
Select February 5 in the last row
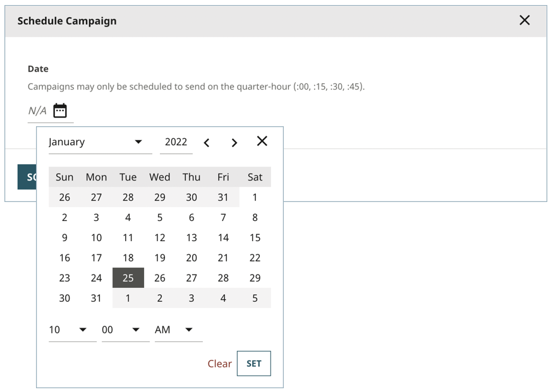pos(255,298)
